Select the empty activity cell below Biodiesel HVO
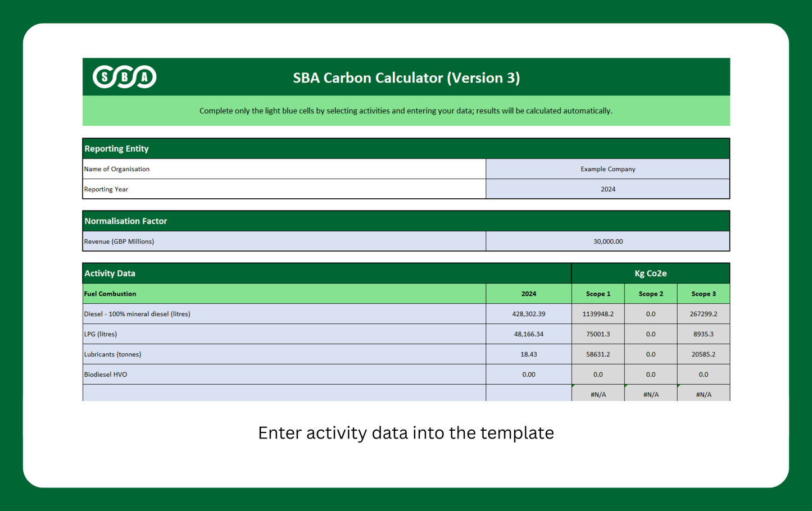Screen dimensions: 812x511 (x=284, y=393)
